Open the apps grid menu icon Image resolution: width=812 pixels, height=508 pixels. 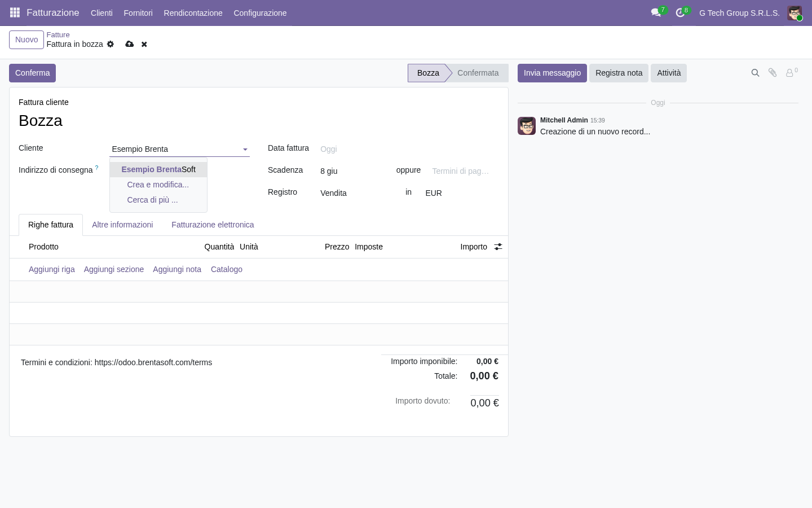tap(15, 12)
